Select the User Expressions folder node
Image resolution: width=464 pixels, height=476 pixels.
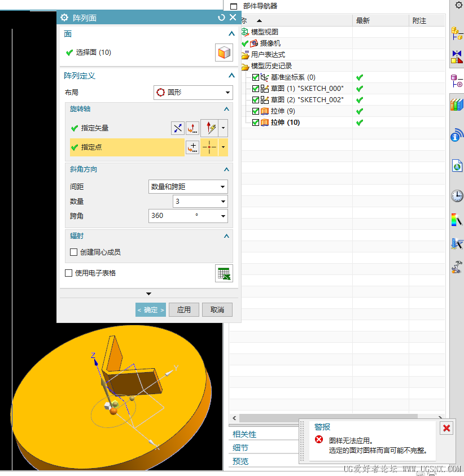[268, 55]
